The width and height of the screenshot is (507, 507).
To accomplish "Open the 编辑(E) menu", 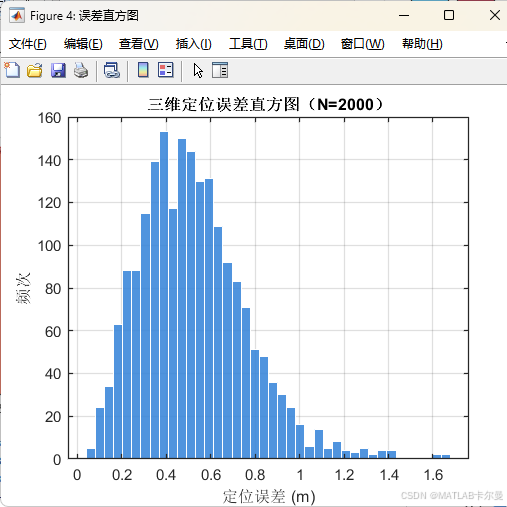I will pyautogui.click(x=83, y=44).
